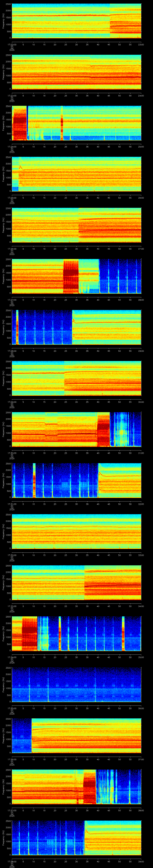Click the spectrogram panel starting at 17:25:00
This screenshot has width=153, height=868.
click(76, 174)
